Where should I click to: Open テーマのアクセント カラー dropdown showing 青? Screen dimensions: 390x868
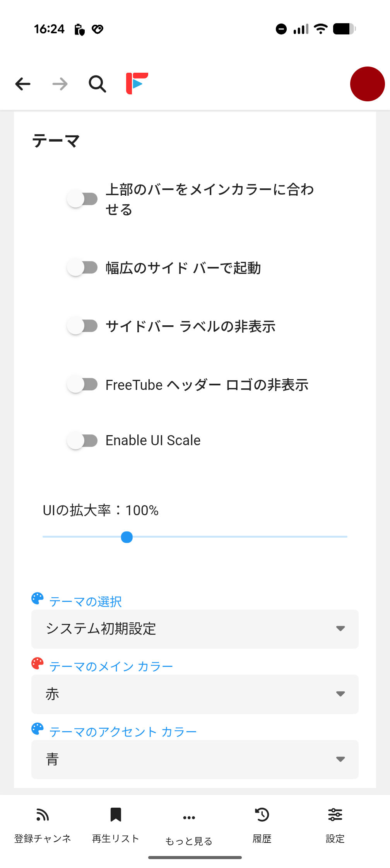[x=195, y=759]
